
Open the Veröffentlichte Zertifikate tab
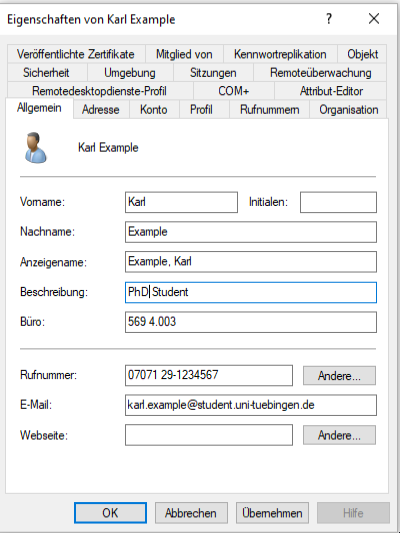(76, 54)
